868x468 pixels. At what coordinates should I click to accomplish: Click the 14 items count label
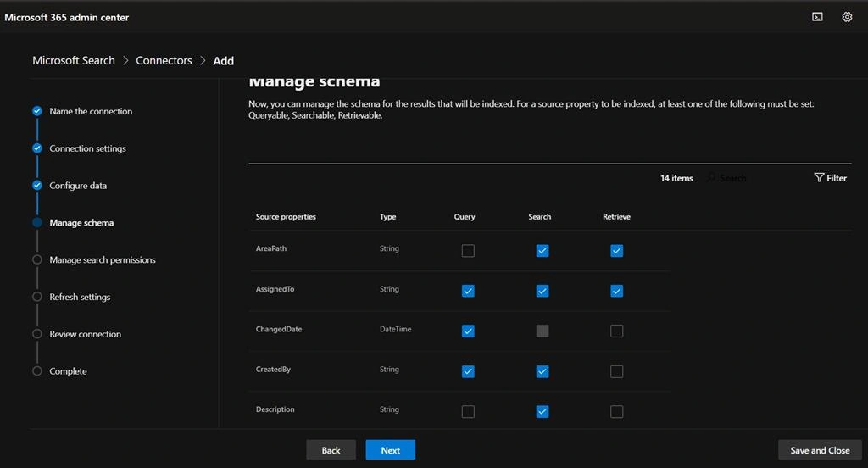[676, 178]
